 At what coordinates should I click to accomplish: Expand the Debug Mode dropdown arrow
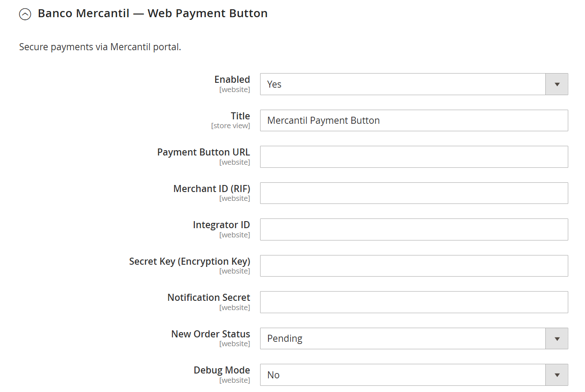(557, 375)
